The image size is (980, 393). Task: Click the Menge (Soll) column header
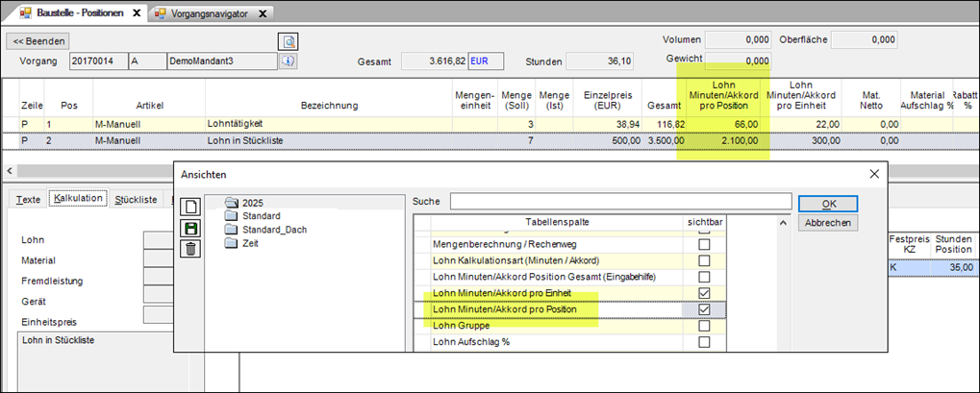point(516,100)
